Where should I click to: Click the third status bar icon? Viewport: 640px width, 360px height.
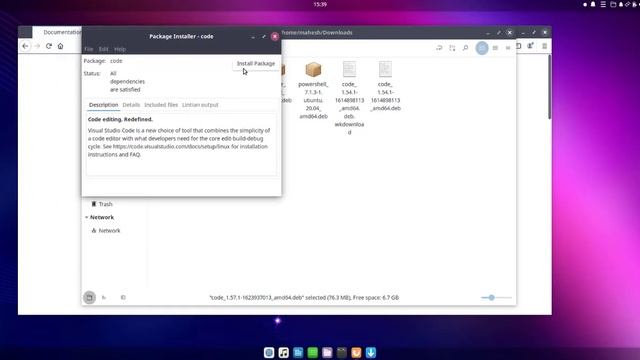click(x=123, y=298)
